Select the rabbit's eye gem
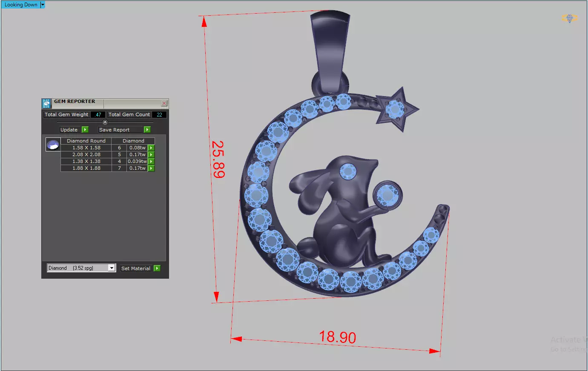The width and height of the screenshot is (588, 371). click(x=348, y=171)
